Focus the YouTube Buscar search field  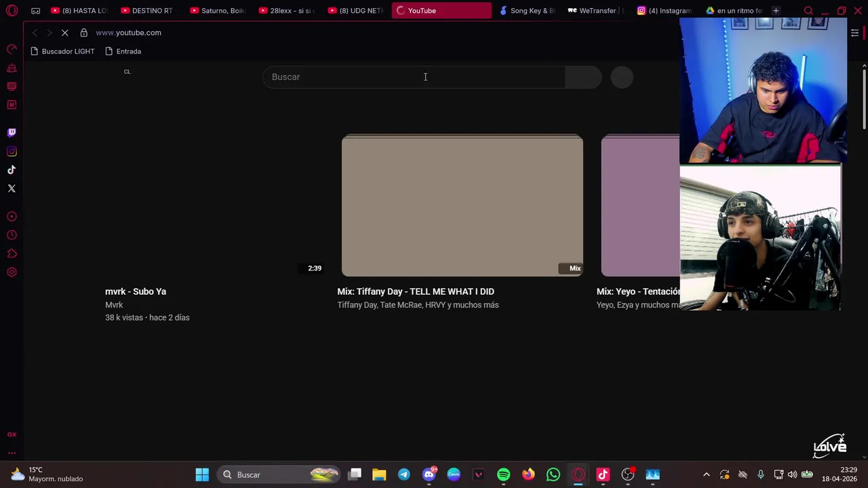414,77
